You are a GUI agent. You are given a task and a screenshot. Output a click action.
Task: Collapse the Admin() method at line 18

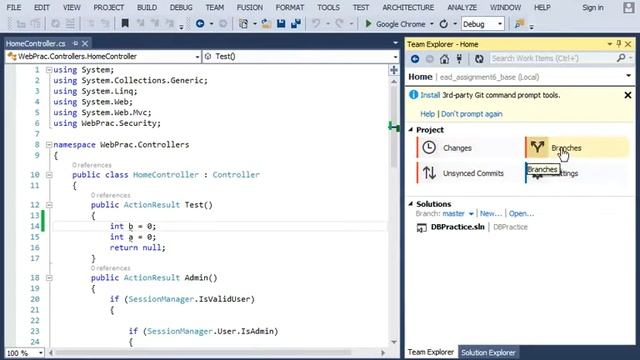point(49,278)
